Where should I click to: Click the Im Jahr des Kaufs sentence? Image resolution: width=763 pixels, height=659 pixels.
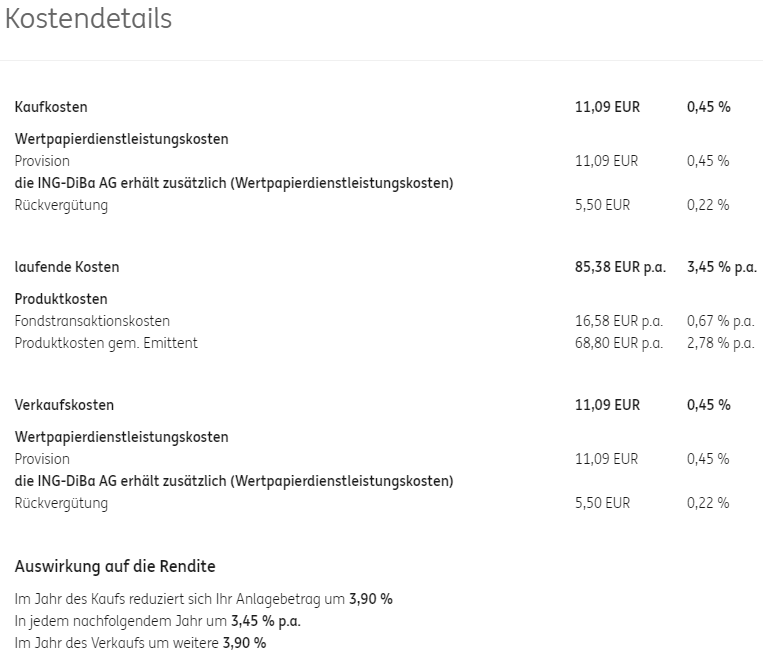[203, 599]
